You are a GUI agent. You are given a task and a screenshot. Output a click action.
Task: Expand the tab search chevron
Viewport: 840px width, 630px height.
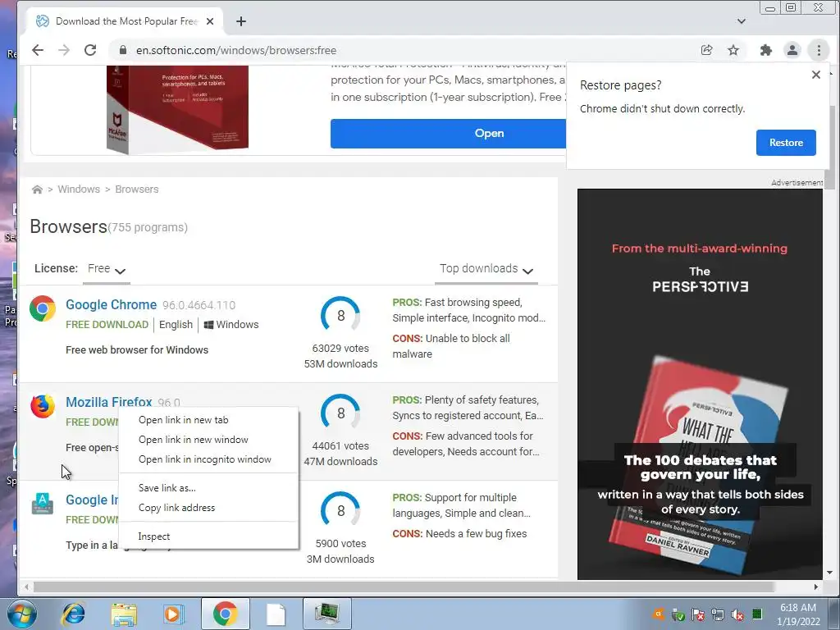click(x=742, y=21)
